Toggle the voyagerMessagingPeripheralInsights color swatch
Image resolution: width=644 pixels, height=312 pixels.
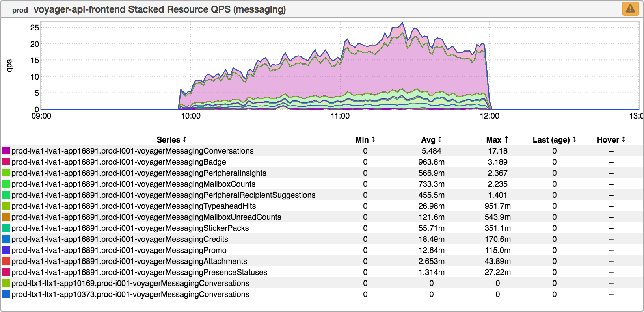6,173
